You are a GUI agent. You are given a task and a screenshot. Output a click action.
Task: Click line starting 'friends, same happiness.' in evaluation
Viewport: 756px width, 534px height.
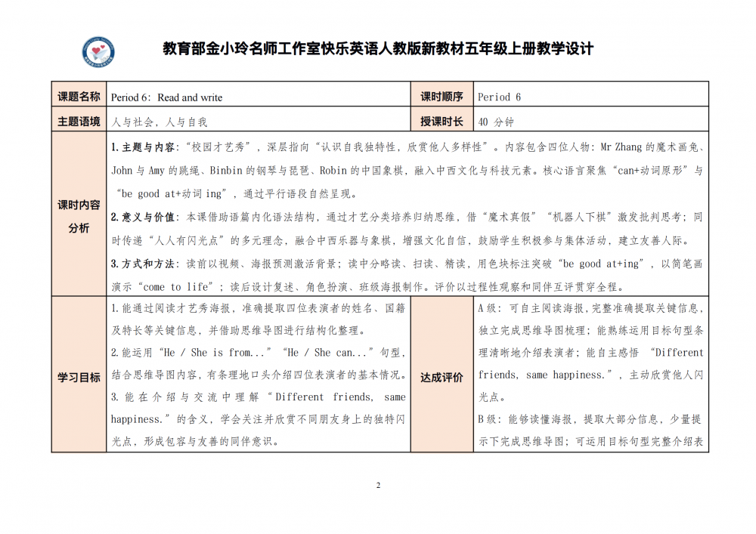coord(591,375)
